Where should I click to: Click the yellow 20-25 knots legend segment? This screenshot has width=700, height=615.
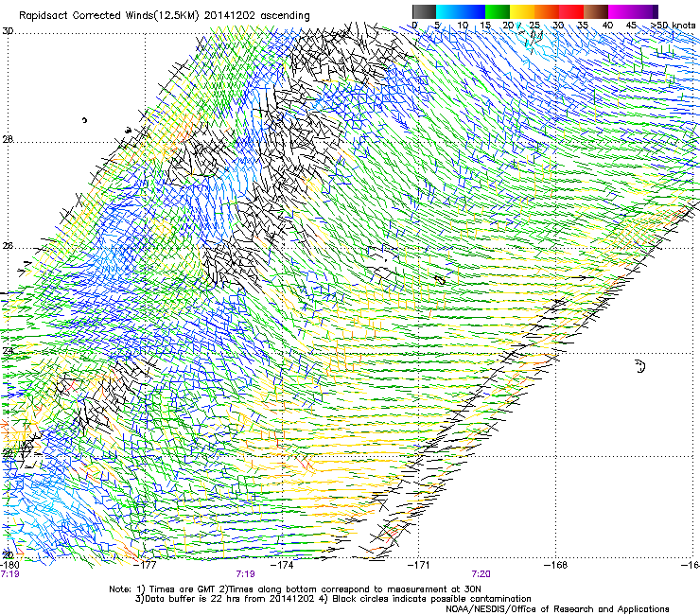point(522,11)
